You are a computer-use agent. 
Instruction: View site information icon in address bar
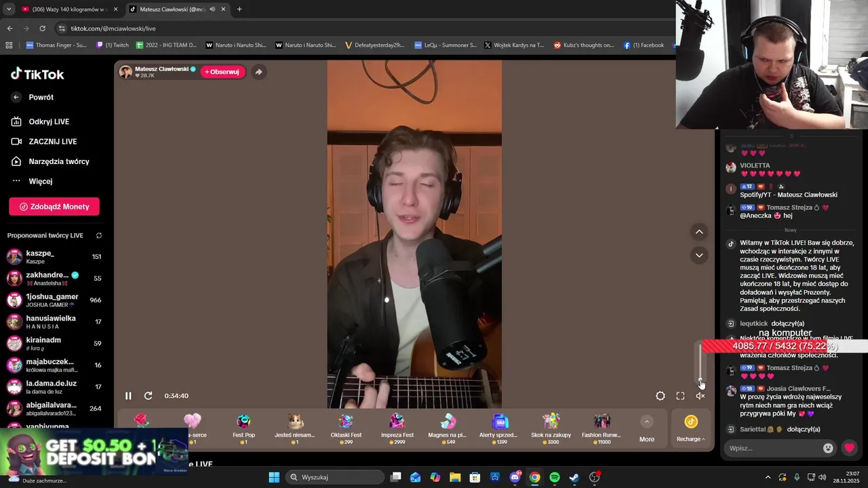[62, 28]
